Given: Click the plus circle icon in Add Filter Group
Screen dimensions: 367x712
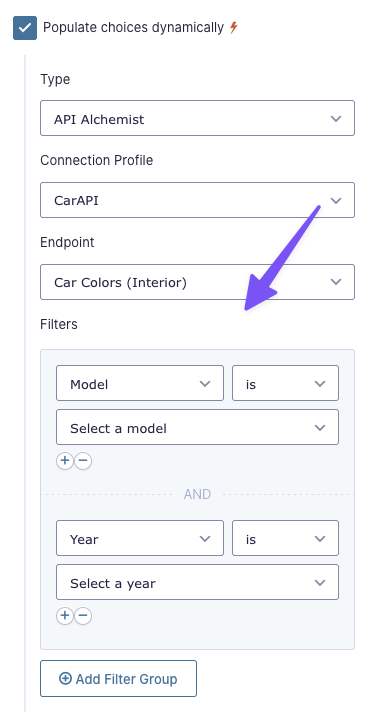Looking at the screenshot, I should (x=65, y=679).
